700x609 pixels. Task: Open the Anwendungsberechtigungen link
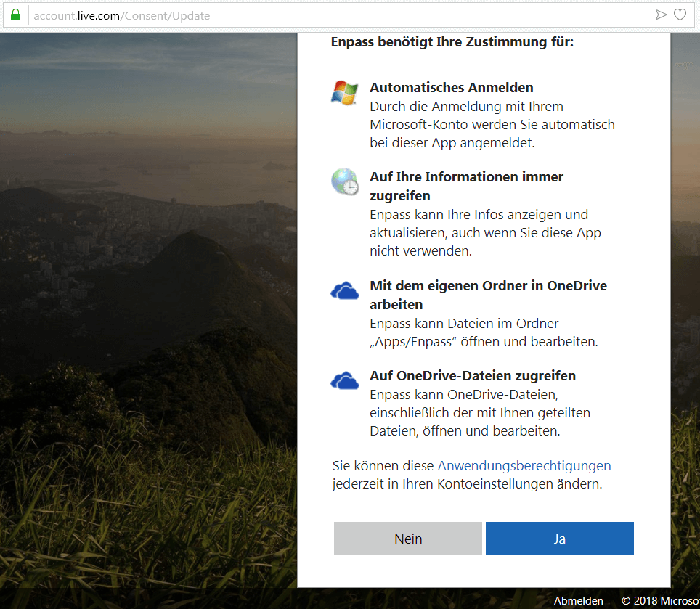524,466
